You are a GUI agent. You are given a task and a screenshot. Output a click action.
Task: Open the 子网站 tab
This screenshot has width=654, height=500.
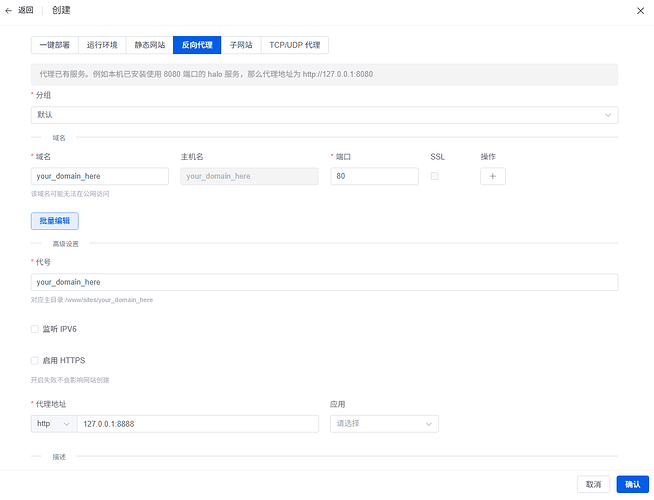coord(241,45)
